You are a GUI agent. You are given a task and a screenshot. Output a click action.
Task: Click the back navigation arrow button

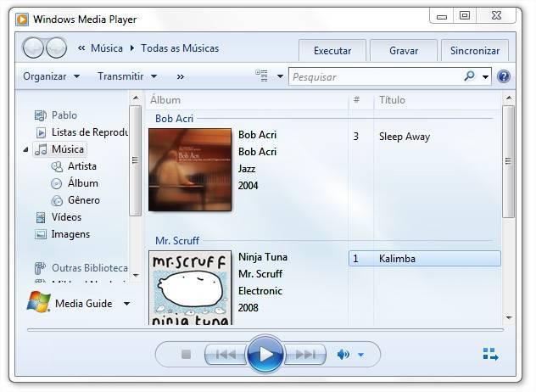click(33, 48)
